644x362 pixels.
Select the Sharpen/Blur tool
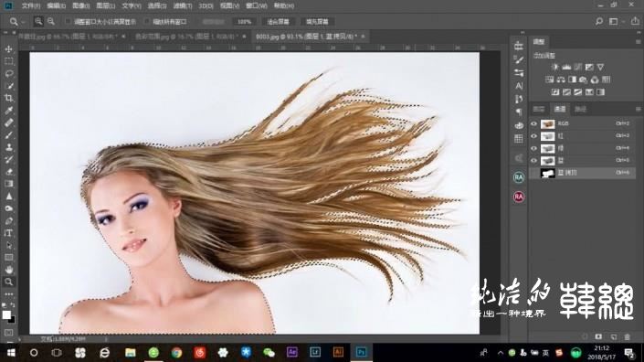coord(8,197)
